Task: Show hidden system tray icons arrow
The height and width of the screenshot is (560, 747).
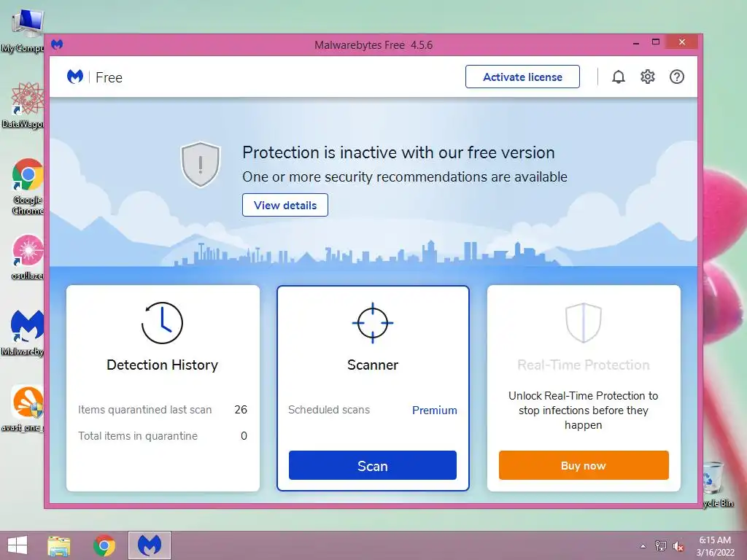Action: click(x=643, y=546)
